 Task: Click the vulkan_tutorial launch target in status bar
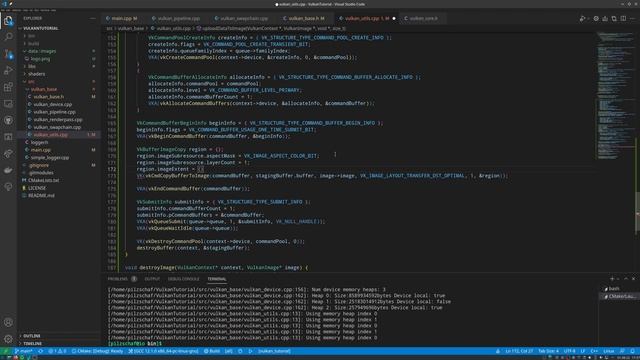[274, 351]
